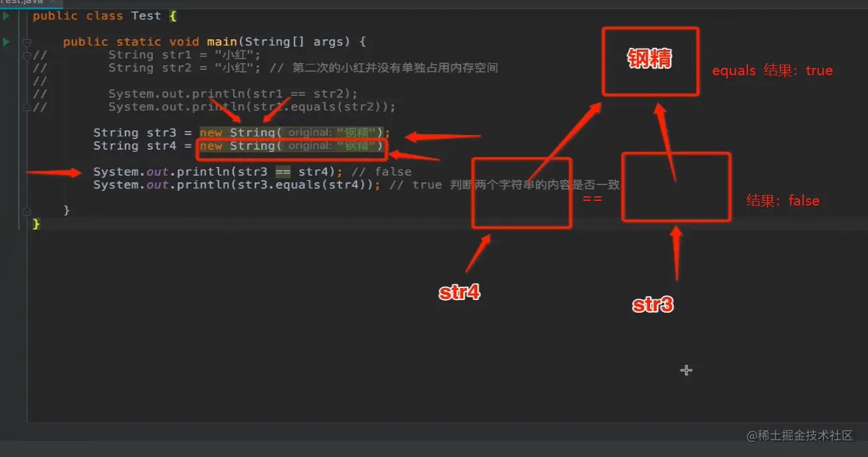This screenshot has height=457, width=868.
Task: Click the red 'str3' annotation label
Action: [652, 305]
